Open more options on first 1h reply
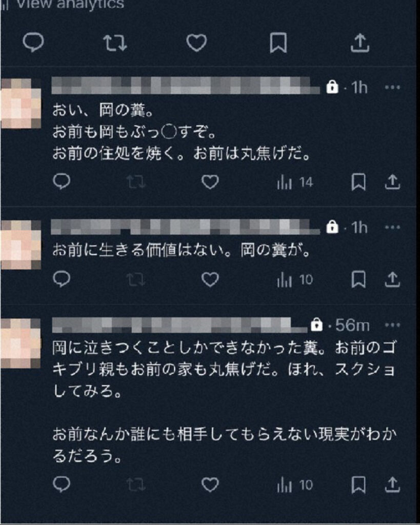Viewport: 420px width, 525px height. click(x=392, y=87)
